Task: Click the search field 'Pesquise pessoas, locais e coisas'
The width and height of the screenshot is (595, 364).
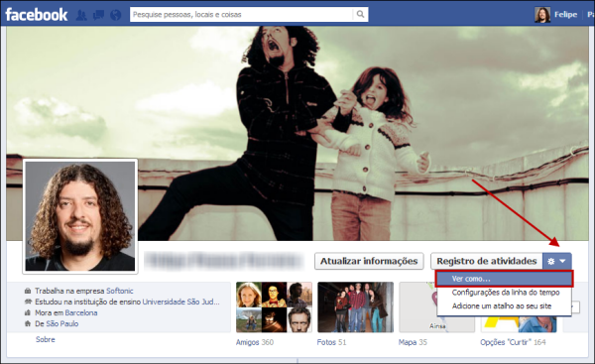Action: click(x=241, y=15)
